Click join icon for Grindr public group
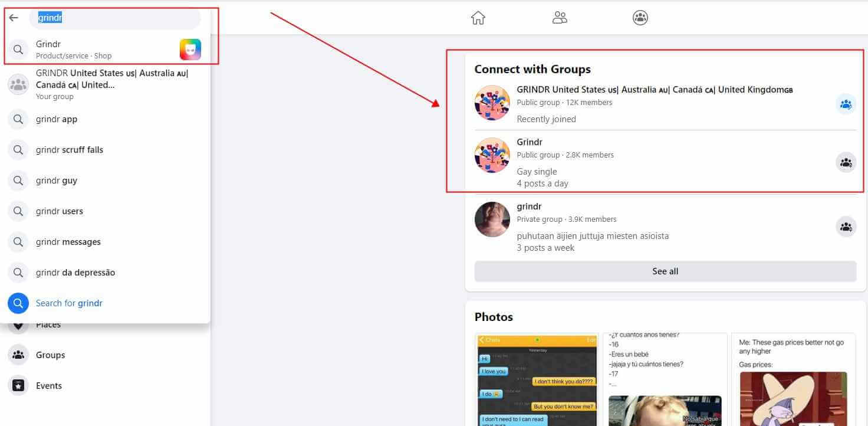This screenshot has width=868, height=426. click(846, 162)
